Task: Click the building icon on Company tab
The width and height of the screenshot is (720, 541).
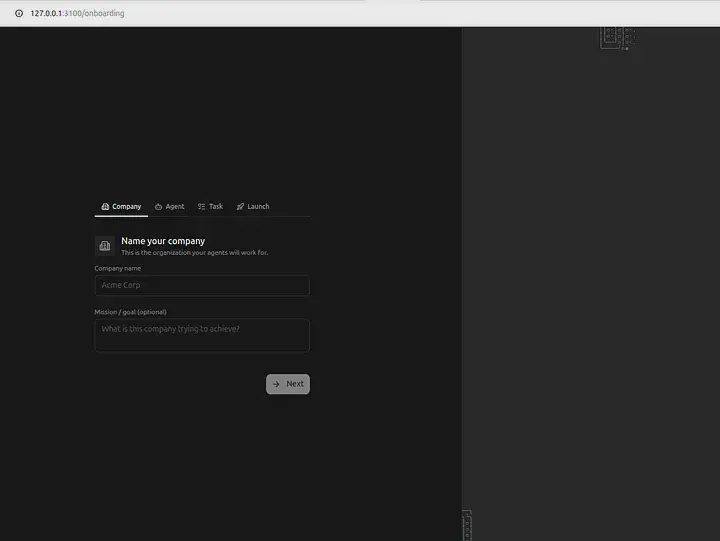Action: point(105,207)
